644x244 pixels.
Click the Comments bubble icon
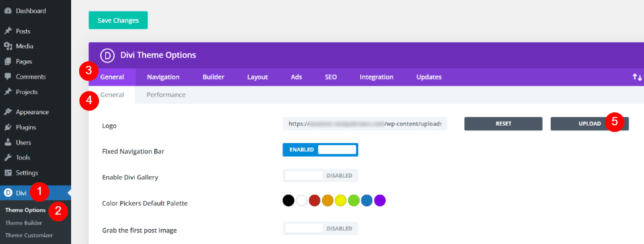7,77
